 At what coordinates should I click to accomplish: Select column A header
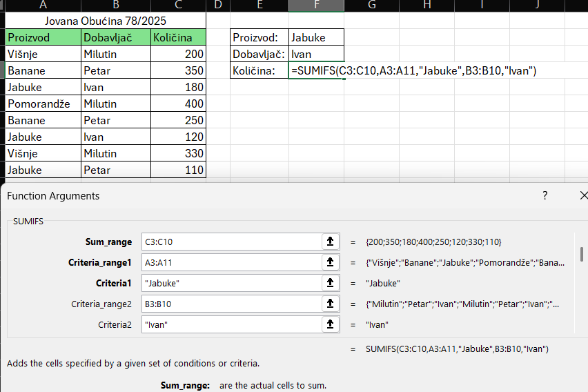tap(43, 5)
